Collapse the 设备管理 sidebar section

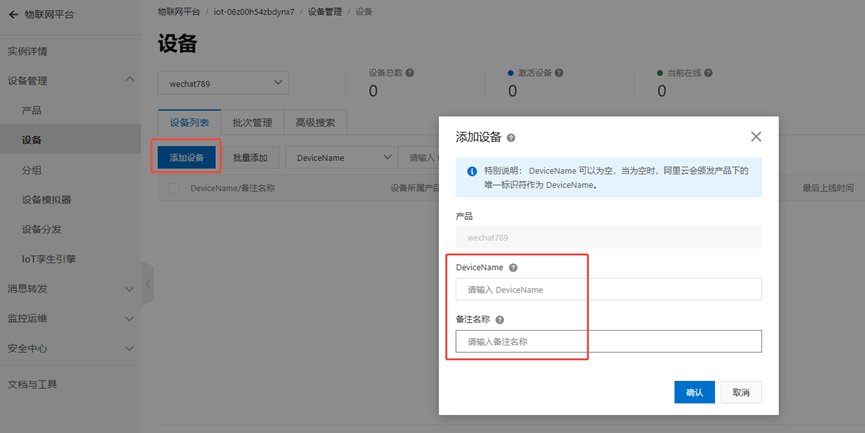point(129,79)
